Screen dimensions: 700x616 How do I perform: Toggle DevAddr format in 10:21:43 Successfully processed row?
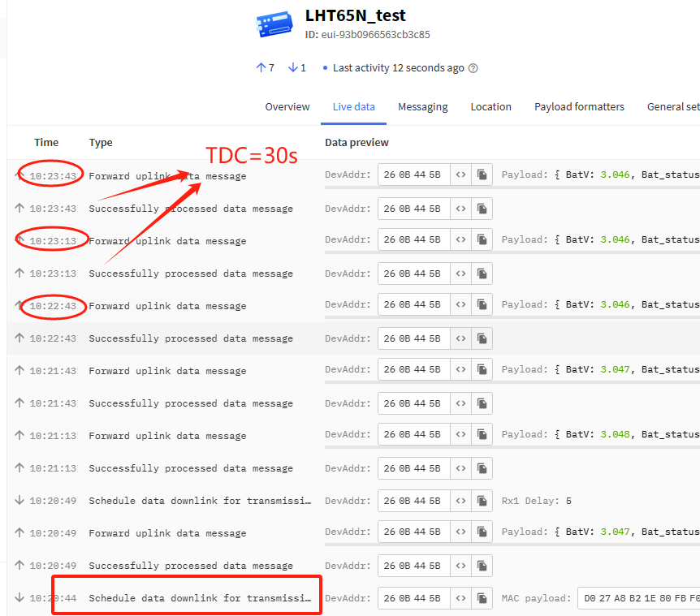tap(460, 403)
